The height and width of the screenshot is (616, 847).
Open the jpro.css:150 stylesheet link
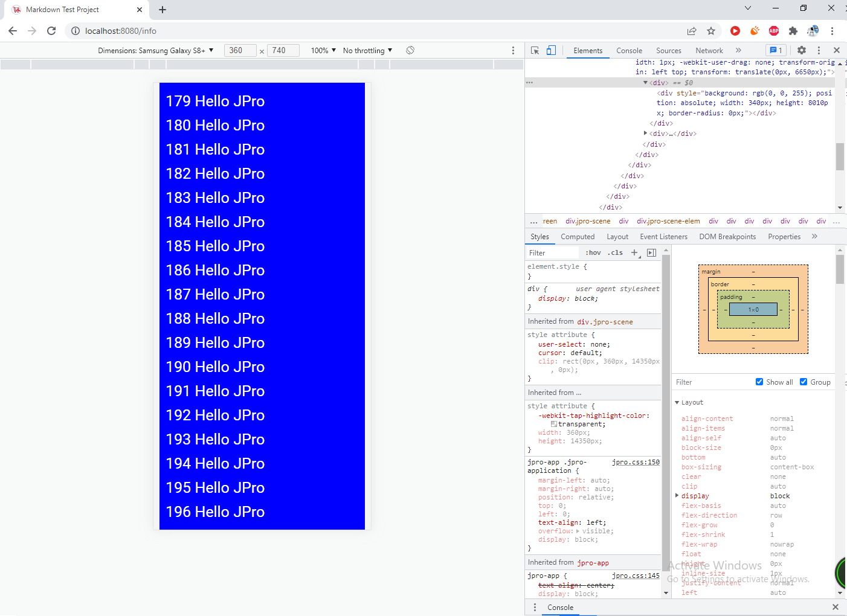[636, 462]
